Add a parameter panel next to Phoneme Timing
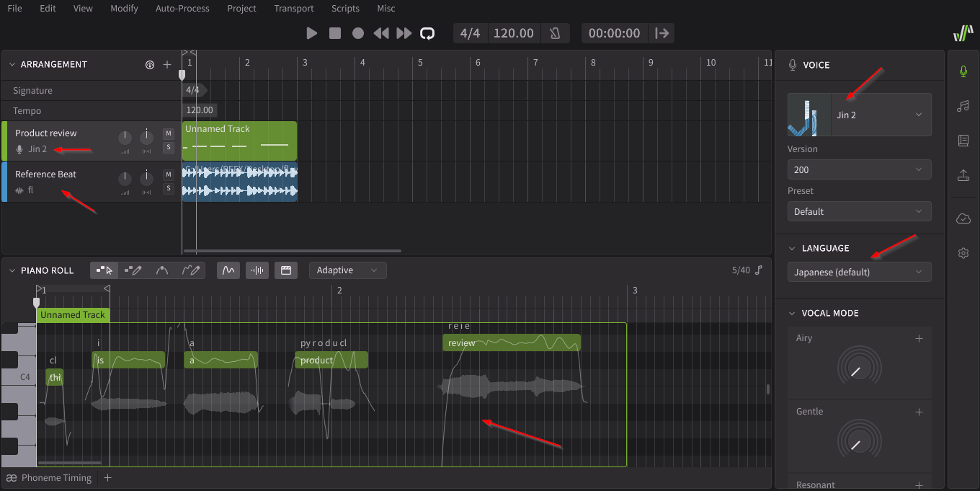The height and width of the screenshot is (491, 980). pyautogui.click(x=107, y=477)
